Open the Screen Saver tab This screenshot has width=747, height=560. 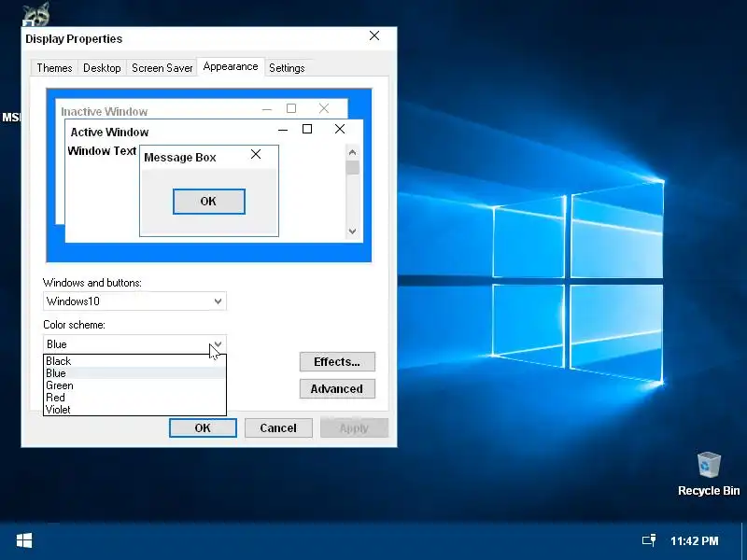pyautogui.click(x=162, y=68)
